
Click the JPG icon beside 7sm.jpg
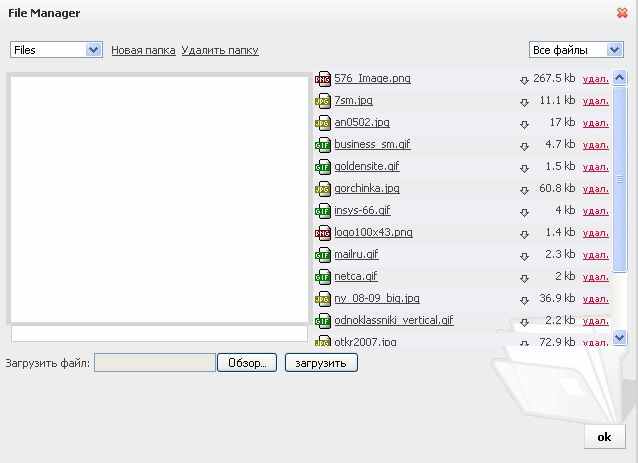click(323, 100)
